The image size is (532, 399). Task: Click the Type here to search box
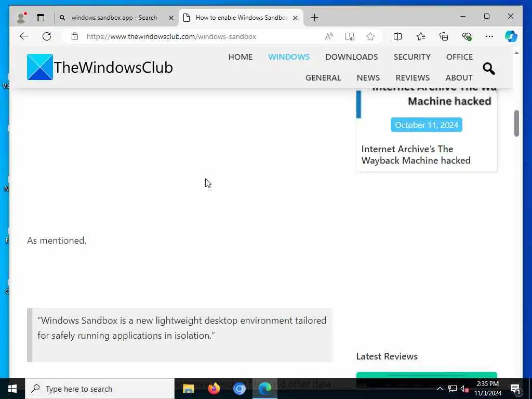coord(99,389)
